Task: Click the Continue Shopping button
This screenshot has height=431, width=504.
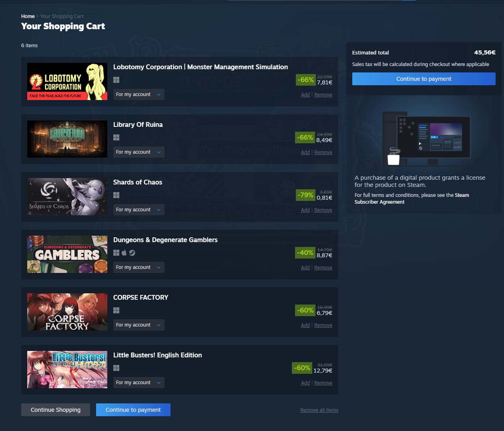Action: [56, 410]
